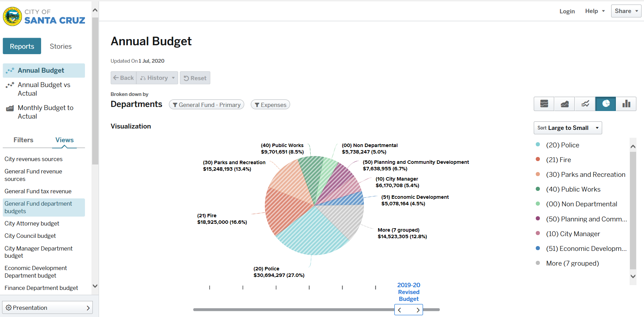
Task: Click the General Fund - Primary filter pill
Action: (x=207, y=105)
